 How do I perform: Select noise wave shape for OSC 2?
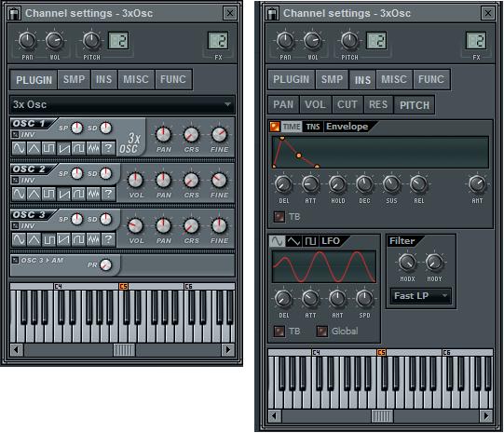click(x=93, y=194)
